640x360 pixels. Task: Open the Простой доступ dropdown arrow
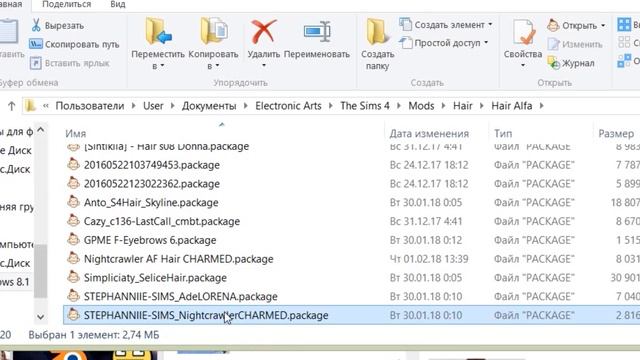[486, 42]
